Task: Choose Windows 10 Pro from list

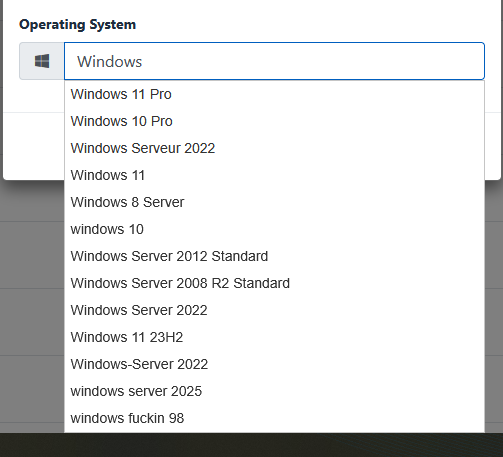Action: 274,121
